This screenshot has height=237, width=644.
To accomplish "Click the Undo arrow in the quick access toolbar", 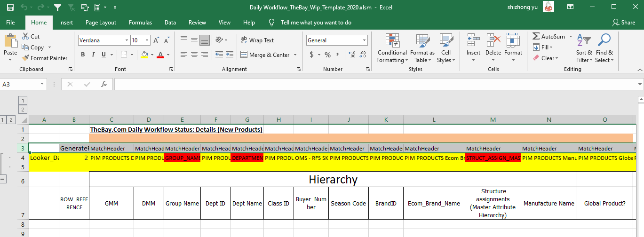I will pyautogui.click(x=24, y=8).
